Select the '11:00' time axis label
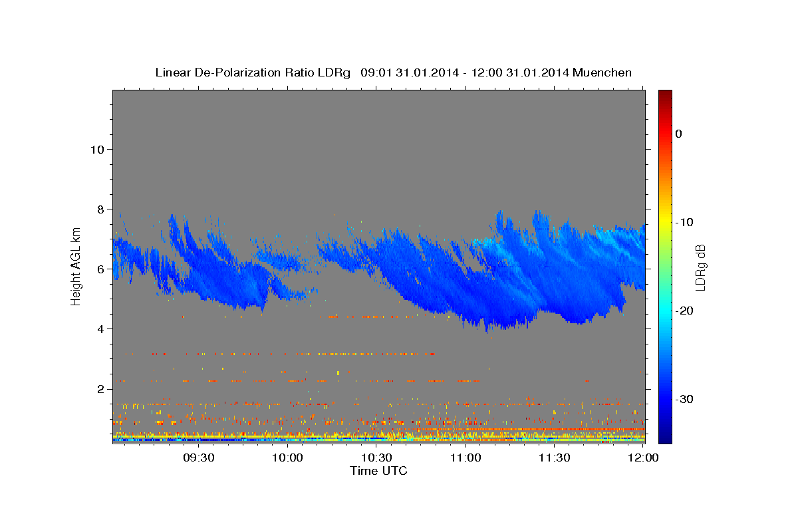Screen dimensions: 798x532 (465, 458)
